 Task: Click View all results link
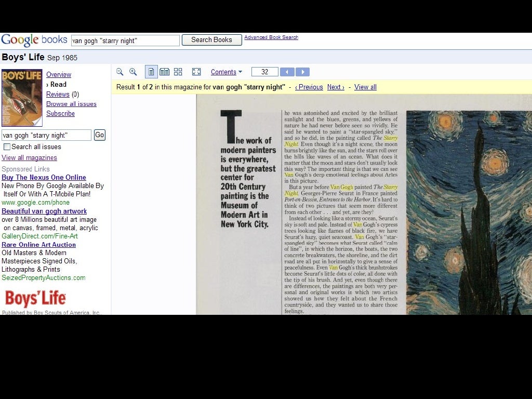click(x=365, y=87)
